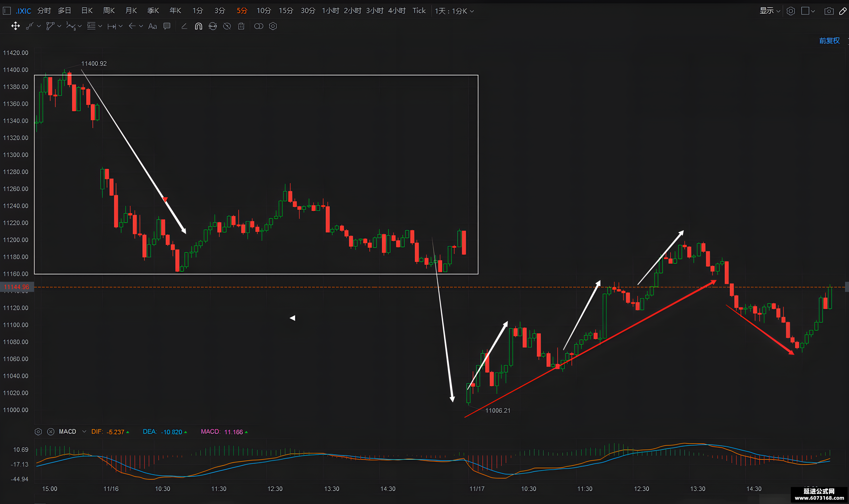Switch to the 15分 timeframe tab
Screen dimensions: 849x504
click(x=286, y=11)
